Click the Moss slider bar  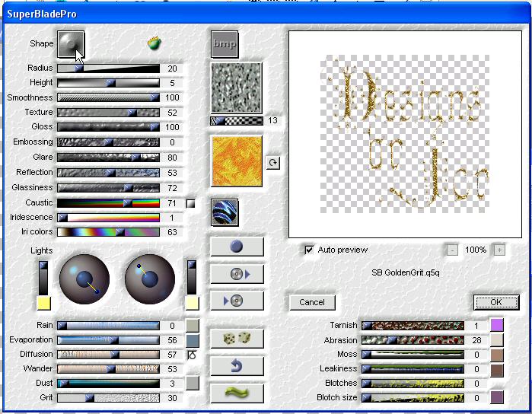tap(413, 355)
